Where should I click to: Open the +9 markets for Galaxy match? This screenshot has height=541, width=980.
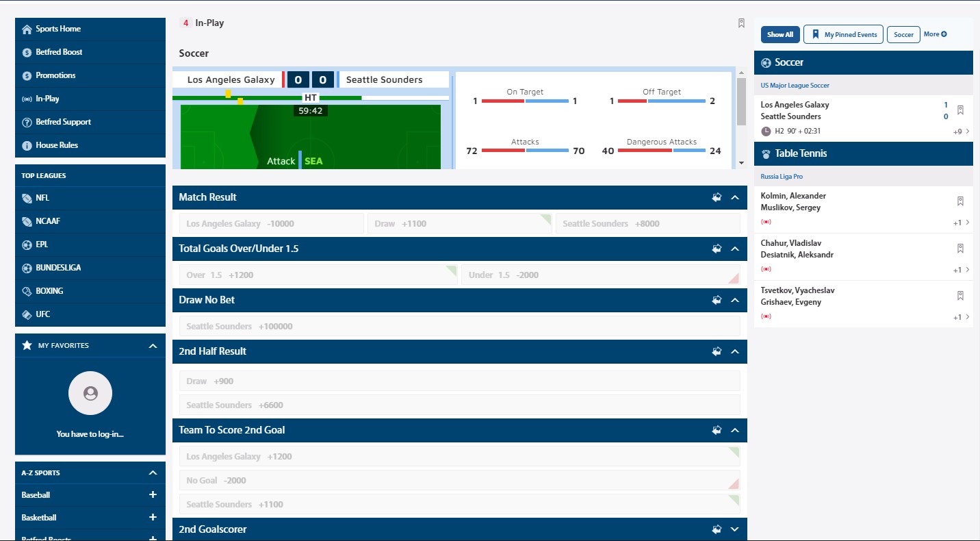click(962, 131)
